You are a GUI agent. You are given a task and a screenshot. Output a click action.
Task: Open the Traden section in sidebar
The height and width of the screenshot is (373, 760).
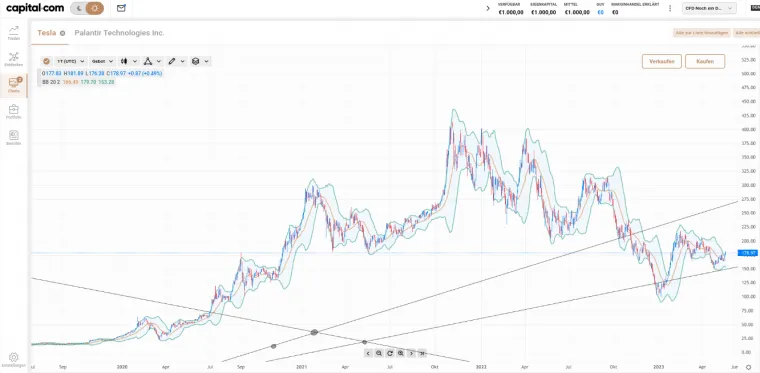[x=14, y=32]
